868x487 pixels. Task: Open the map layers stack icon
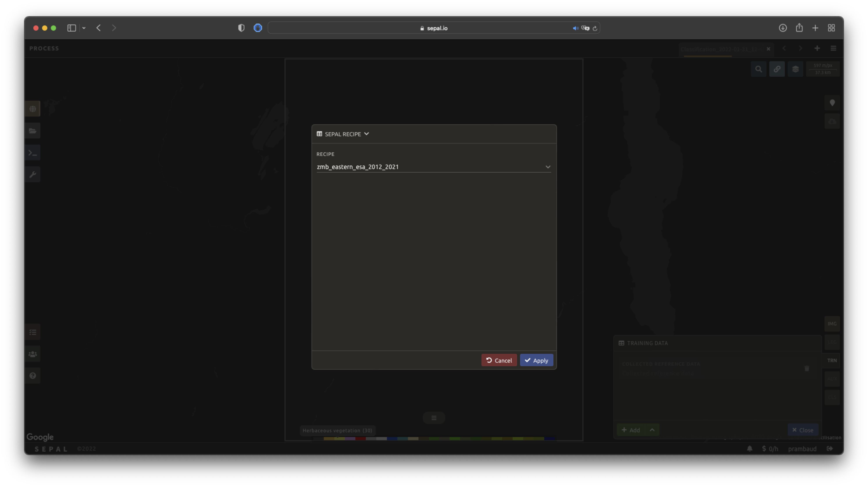click(x=795, y=69)
